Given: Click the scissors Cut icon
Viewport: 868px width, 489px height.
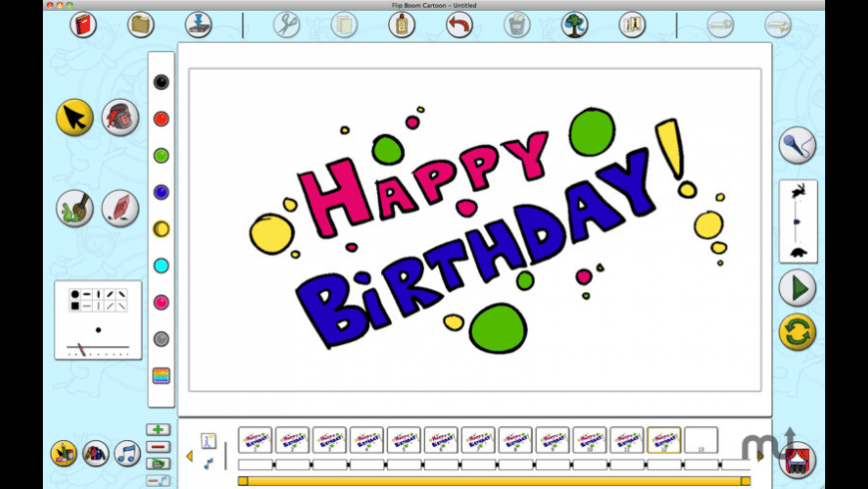Looking at the screenshot, I should (286, 25).
